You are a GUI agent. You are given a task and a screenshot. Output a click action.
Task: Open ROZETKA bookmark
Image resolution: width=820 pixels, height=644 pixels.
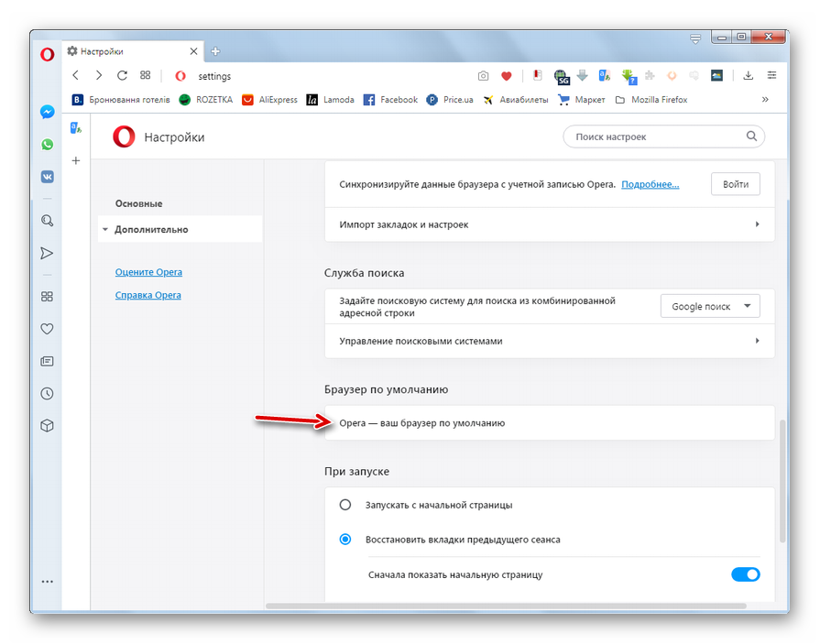[x=205, y=99]
